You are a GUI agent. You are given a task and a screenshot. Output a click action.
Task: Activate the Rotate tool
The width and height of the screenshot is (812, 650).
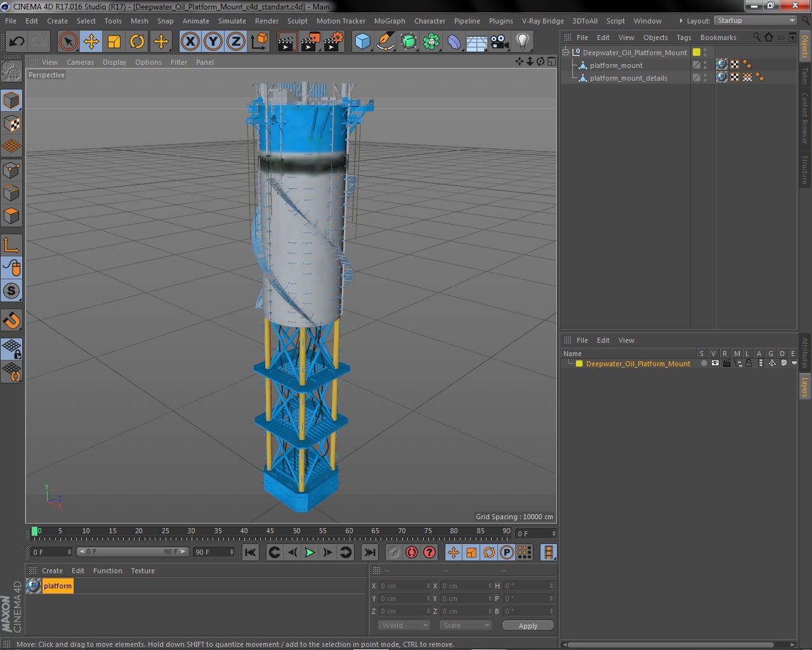137,42
